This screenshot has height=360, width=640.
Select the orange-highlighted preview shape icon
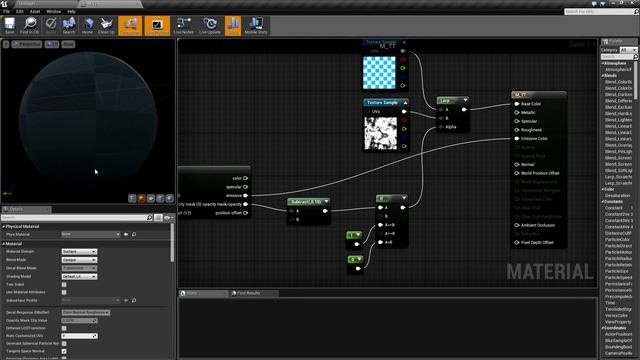(x=141, y=198)
